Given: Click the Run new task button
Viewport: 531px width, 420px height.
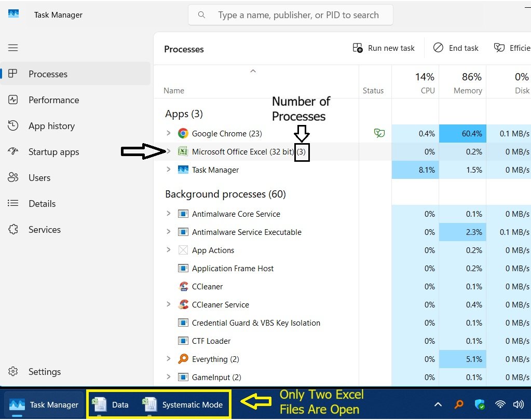Looking at the screenshot, I should tap(384, 48).
